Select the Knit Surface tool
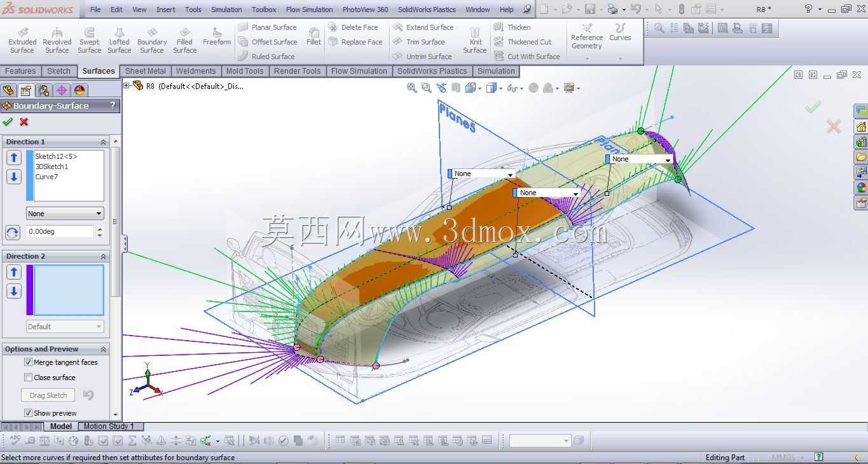868x464 pixels. point(474,41)
